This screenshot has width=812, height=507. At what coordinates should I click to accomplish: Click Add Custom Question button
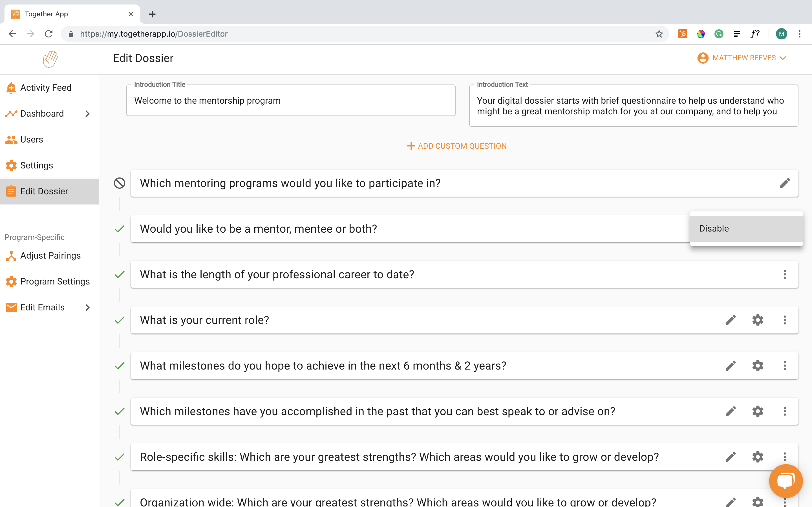(457, 146)
